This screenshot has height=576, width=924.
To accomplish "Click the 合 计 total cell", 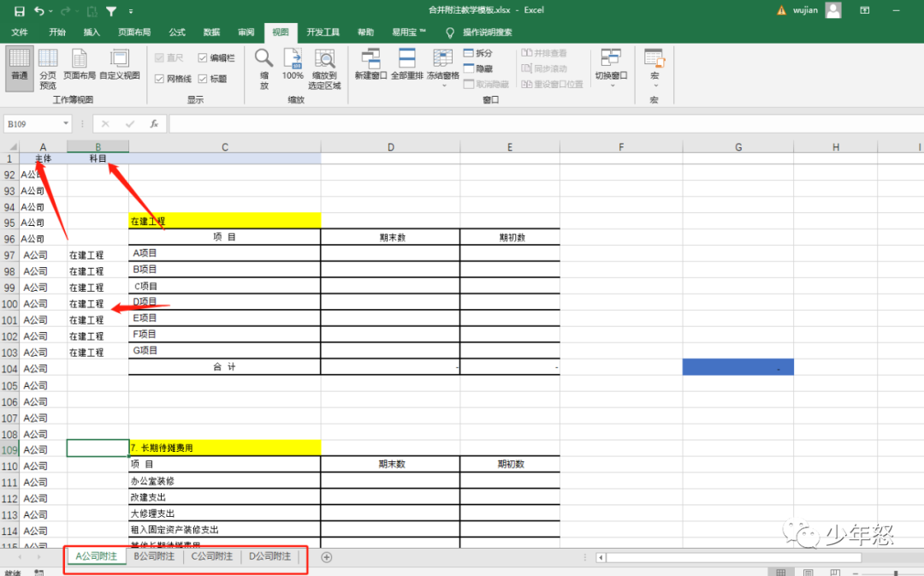I will [x=224, y=366].
